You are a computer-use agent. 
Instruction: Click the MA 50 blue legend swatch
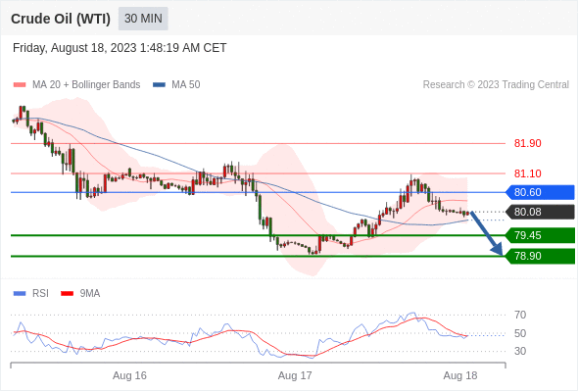click(159, 85)
